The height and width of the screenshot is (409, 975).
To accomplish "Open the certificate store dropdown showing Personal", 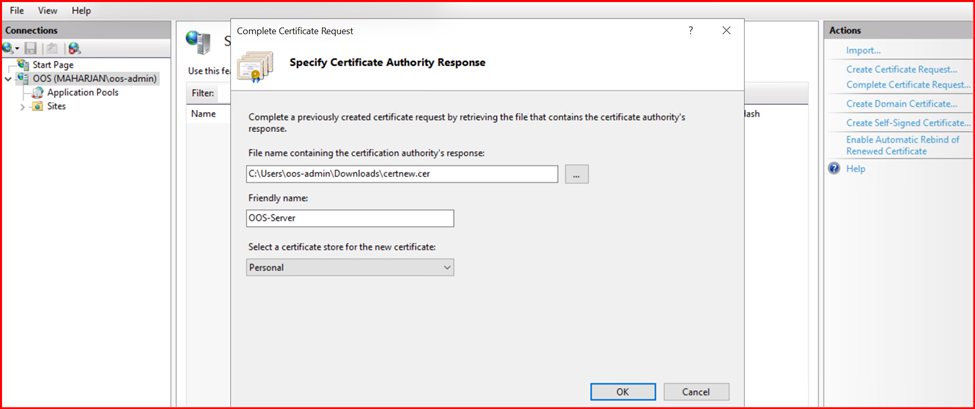I will (x=350, y=267).
